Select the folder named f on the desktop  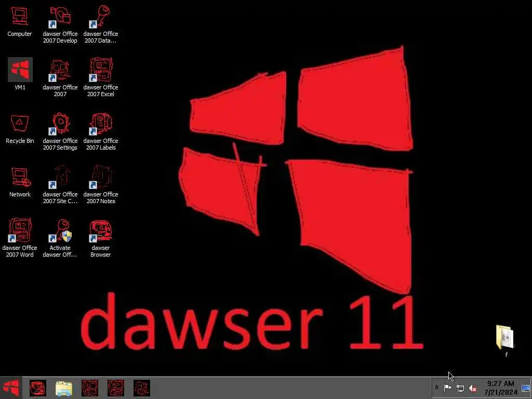pos(505,341)
